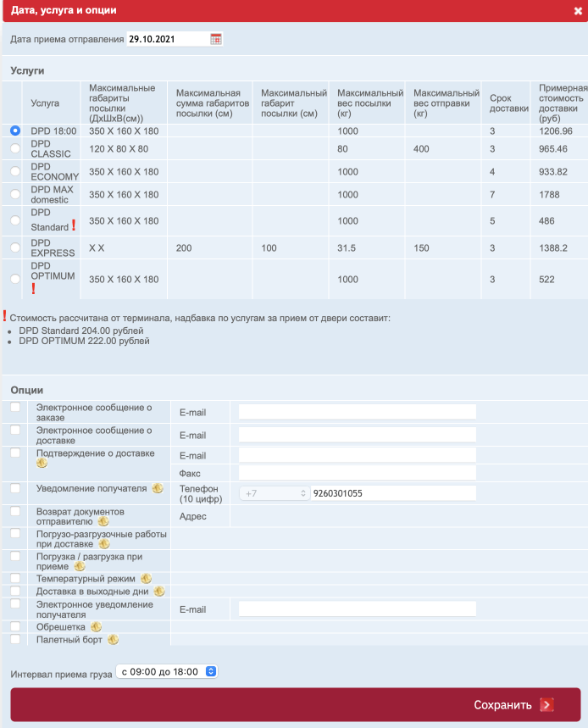Click coin icon beside Погрузка / разгрузка при приеме

80,566
